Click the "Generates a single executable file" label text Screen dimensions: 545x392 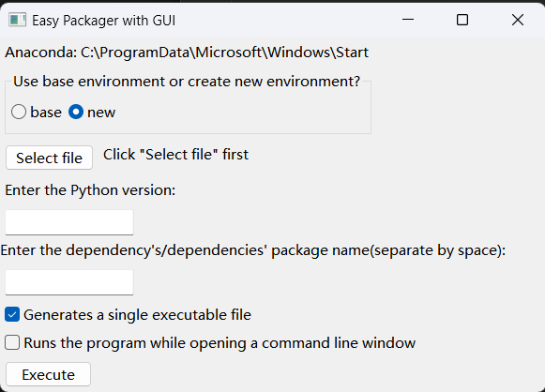tap(137, 315)
